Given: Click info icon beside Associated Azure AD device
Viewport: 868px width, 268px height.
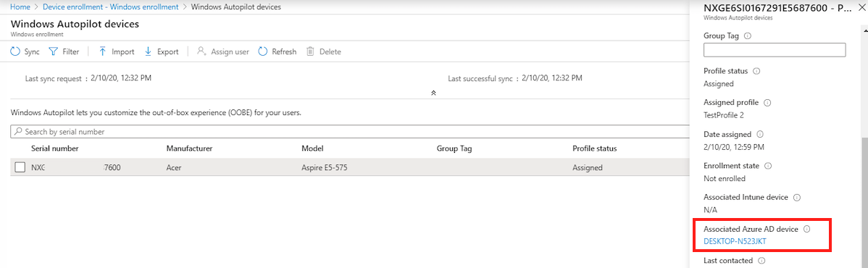Looking at the screenshot, I should coord(806,229).
